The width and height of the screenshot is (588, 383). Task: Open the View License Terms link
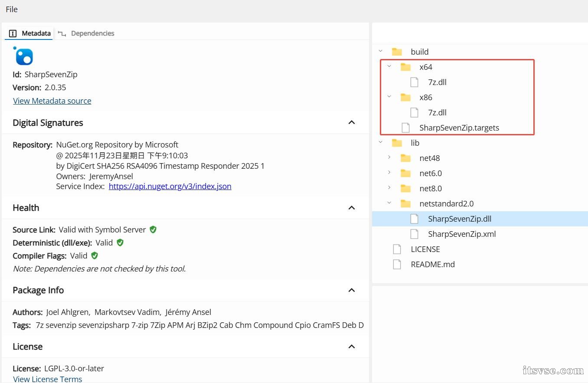48,379
